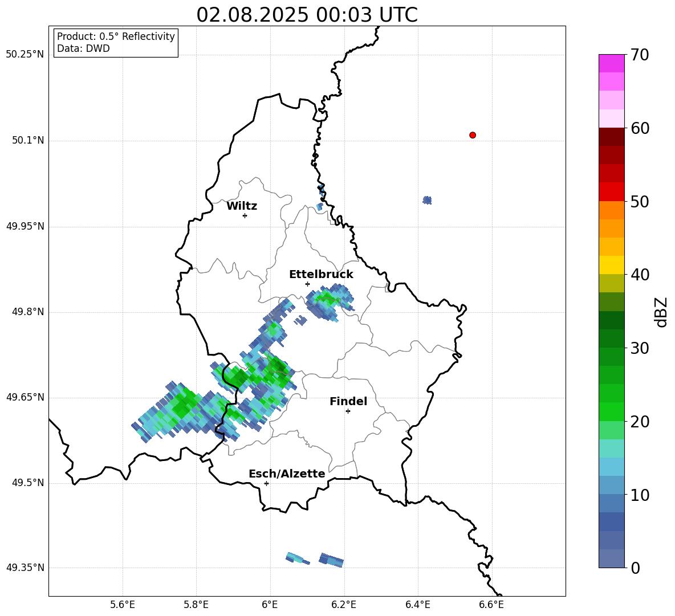Click the 49.95°N latitude label
Image resolution: width=675 pixels, height=616 pixels.
pyautogui.click(x=25, y=226)
